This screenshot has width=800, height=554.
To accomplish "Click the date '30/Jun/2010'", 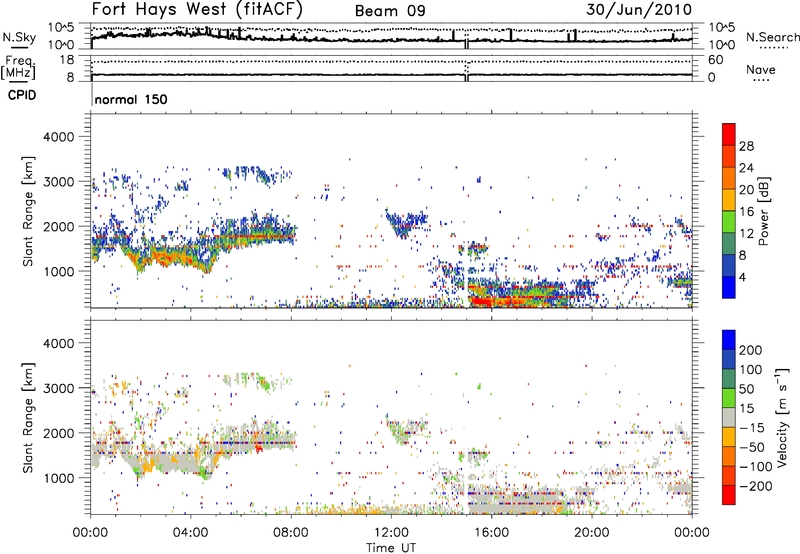I will (x=639, y=10).
